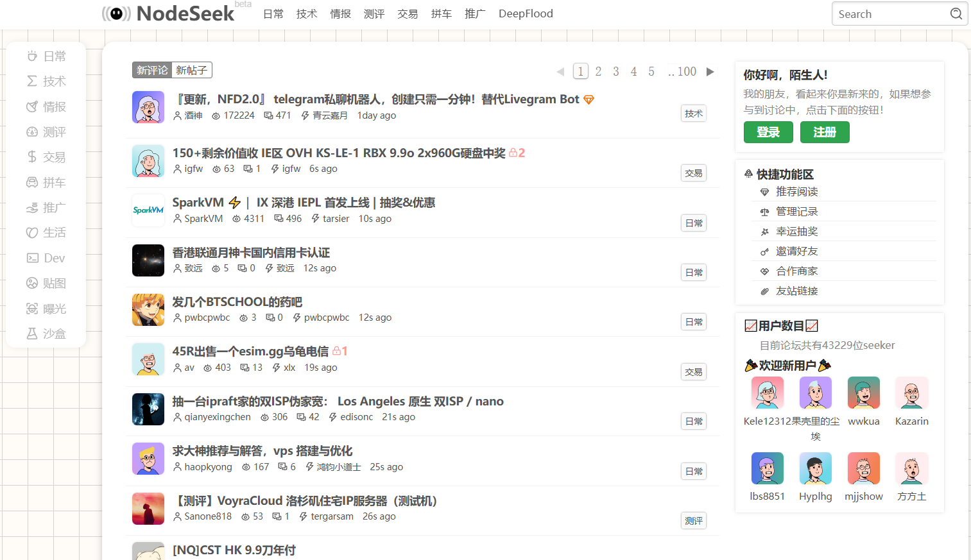Open 邀请好友 quick function link
This screenshot has width=971, height=560.
[796, 251]
